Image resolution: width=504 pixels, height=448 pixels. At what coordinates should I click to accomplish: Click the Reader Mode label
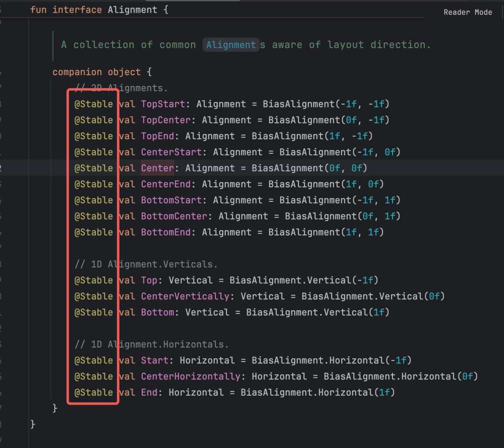click(468, 12)
